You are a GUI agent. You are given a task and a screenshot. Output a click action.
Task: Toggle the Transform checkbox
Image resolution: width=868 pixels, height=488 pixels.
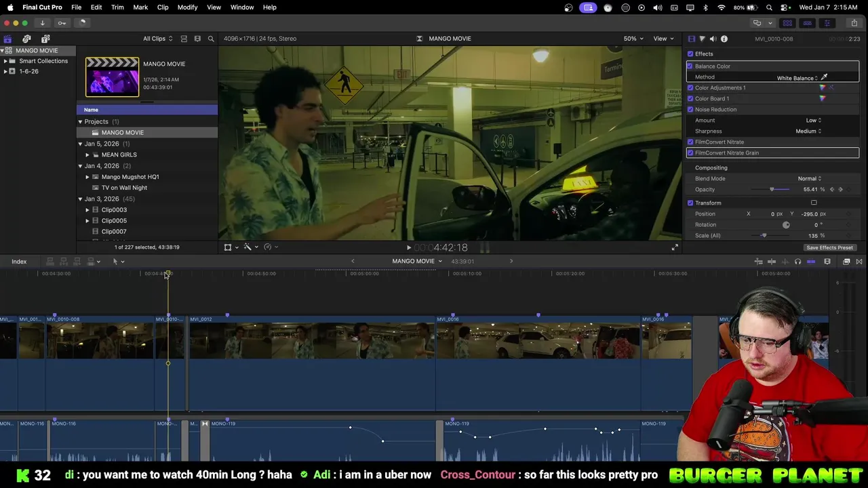pos(690,203)
